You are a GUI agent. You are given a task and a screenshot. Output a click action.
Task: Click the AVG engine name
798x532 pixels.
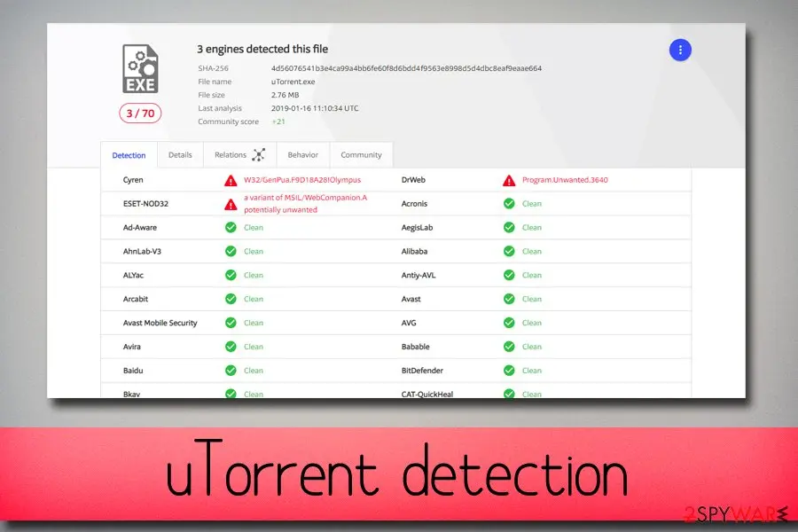click(409, 323)
